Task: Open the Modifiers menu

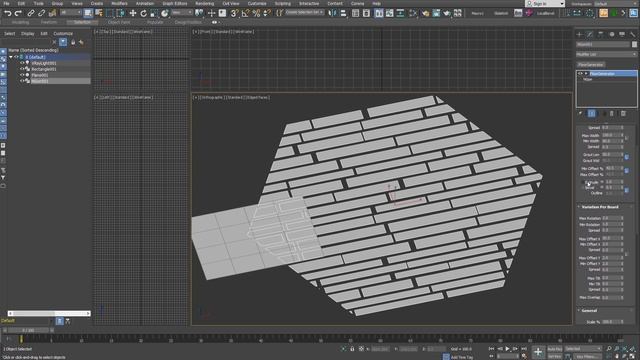Action: click(x=119, y=3)
